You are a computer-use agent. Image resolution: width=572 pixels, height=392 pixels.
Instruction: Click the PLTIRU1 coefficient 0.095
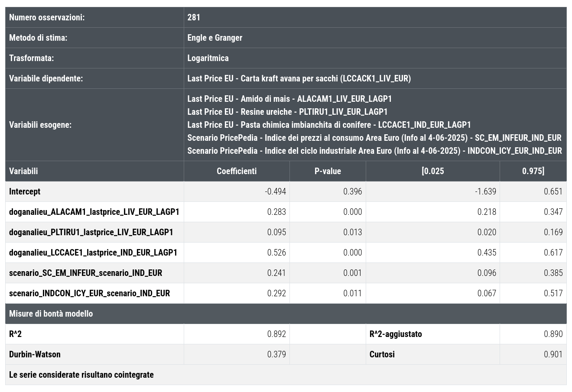(276, 232)
